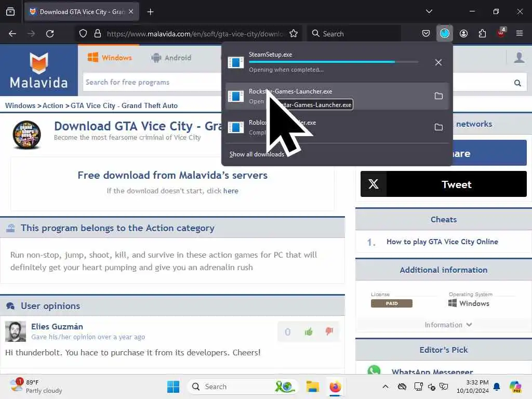Image resolution: width=532 pixels, height=399 pixels.
Task: Open the Extensions puzzle icon
Action: click(x=482, y=34)
